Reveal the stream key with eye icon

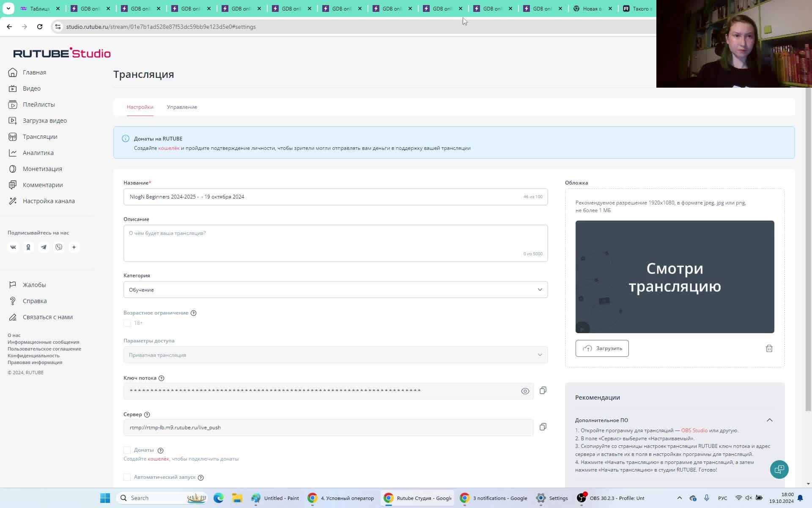tap(525, 391)
